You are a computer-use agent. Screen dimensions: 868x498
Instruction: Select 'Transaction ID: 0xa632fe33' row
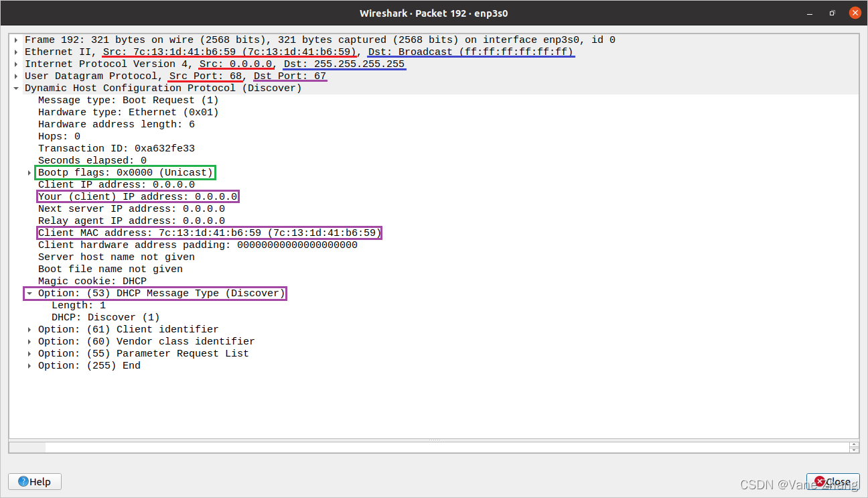click(117, 149)
